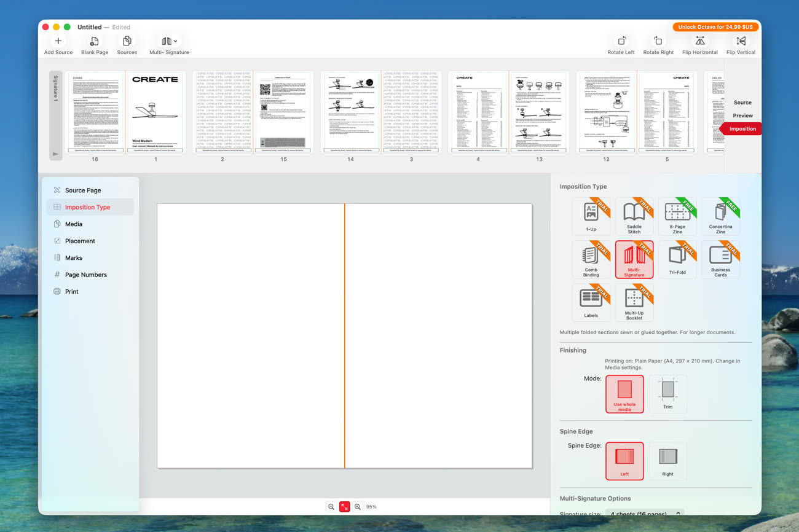The width and height of the screenshot is (799, 532).
Task: Open the Multi-Signature toolbar dropdown
Action: (169, 41)
